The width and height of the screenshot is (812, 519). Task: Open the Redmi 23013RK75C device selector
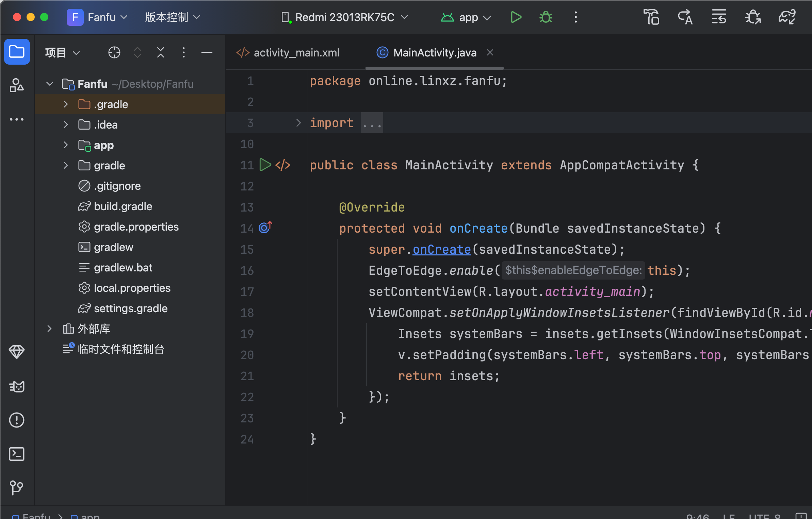coord(344,17)
